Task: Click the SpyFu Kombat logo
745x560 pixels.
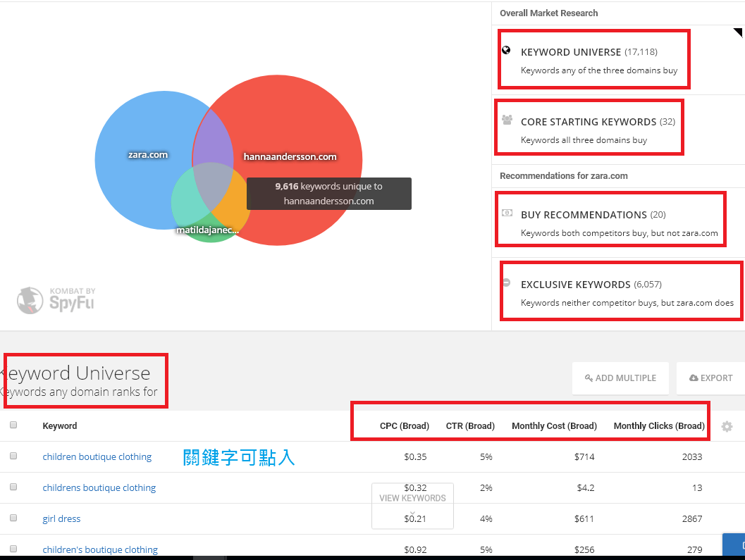Action: click(56, 300)
